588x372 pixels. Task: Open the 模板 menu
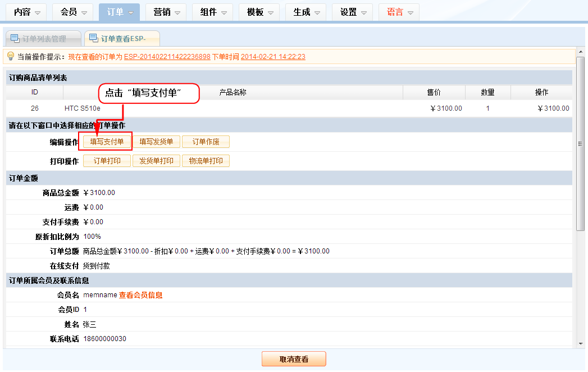pyautogui.click(x=261, y=12)
